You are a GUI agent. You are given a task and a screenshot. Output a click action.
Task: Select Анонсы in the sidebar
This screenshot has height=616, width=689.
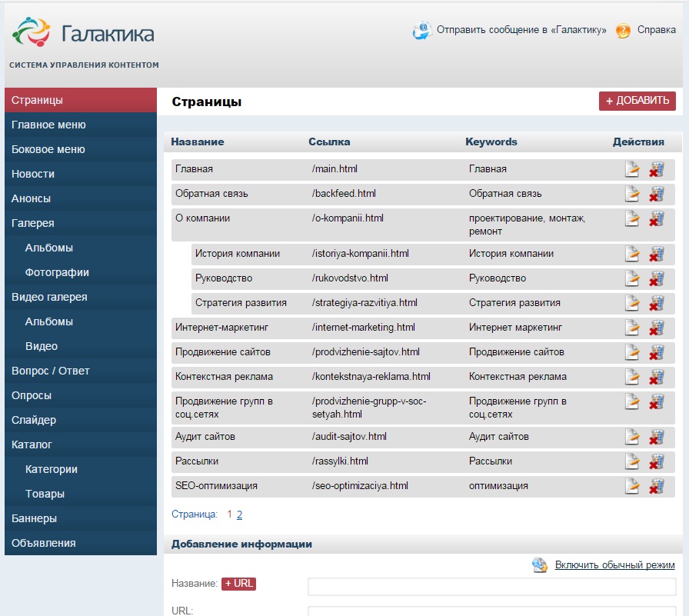pos(81,198)
